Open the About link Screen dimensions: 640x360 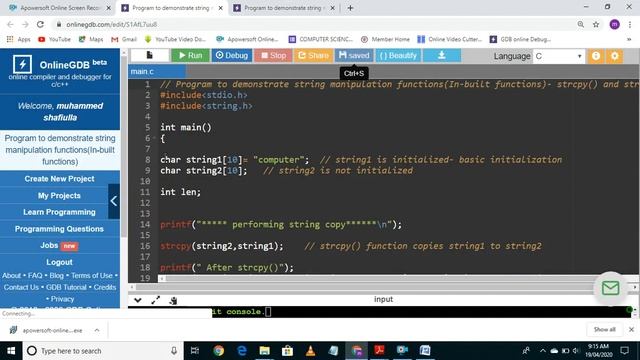tap(11, 276)
